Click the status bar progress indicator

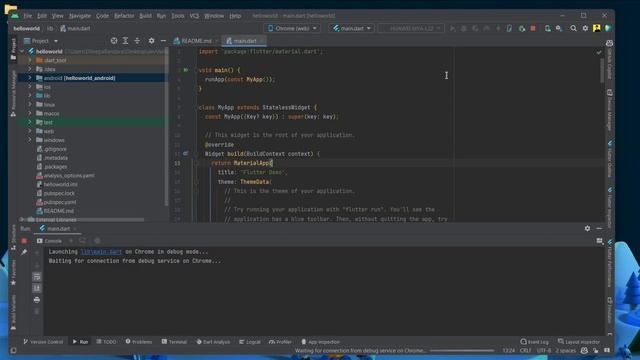462,351
